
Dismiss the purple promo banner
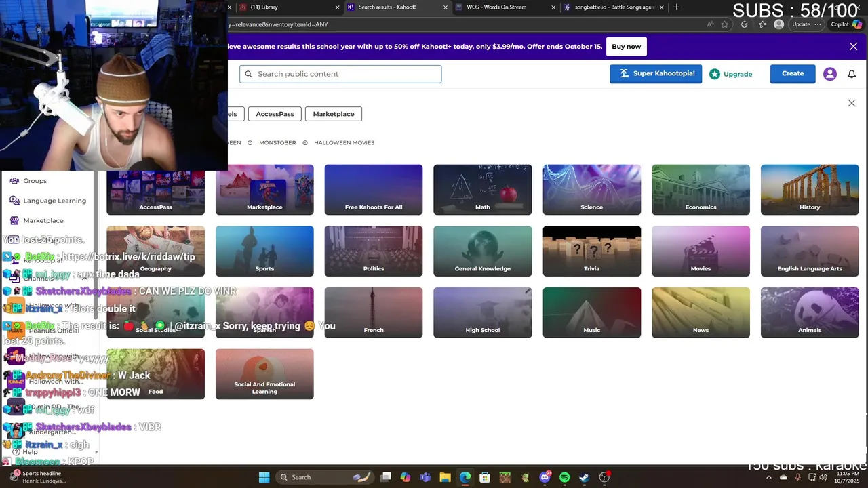coord(853,47)
